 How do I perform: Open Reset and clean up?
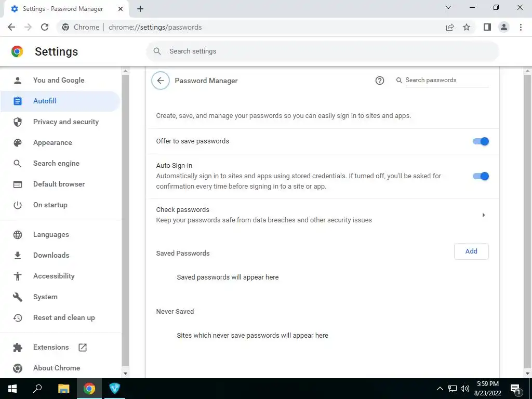tap(60, 317)
